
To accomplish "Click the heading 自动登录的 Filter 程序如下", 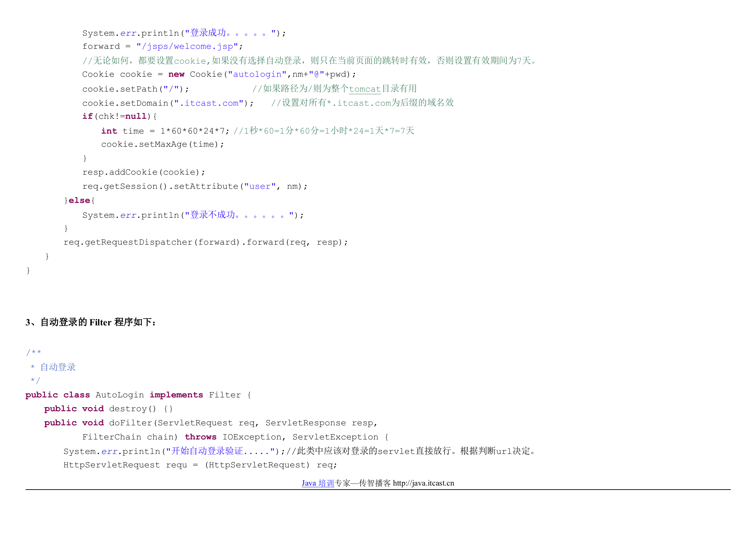I will point(90,323).
